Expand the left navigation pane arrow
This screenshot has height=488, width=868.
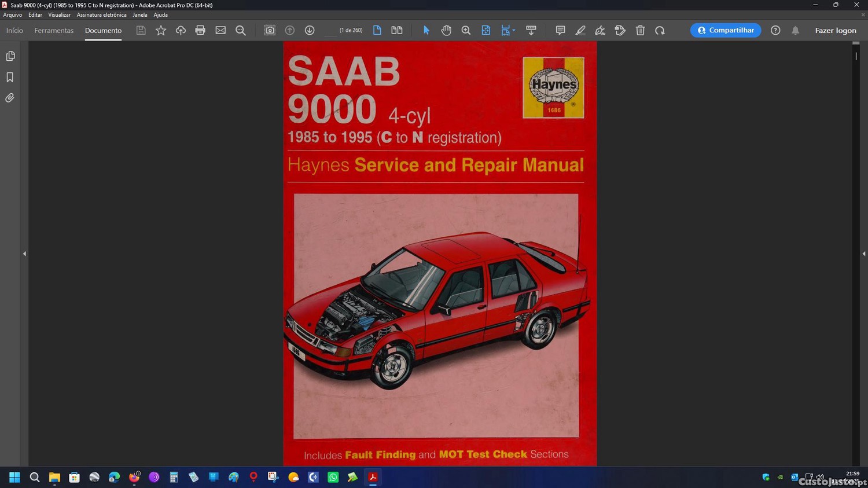(24, 254)
